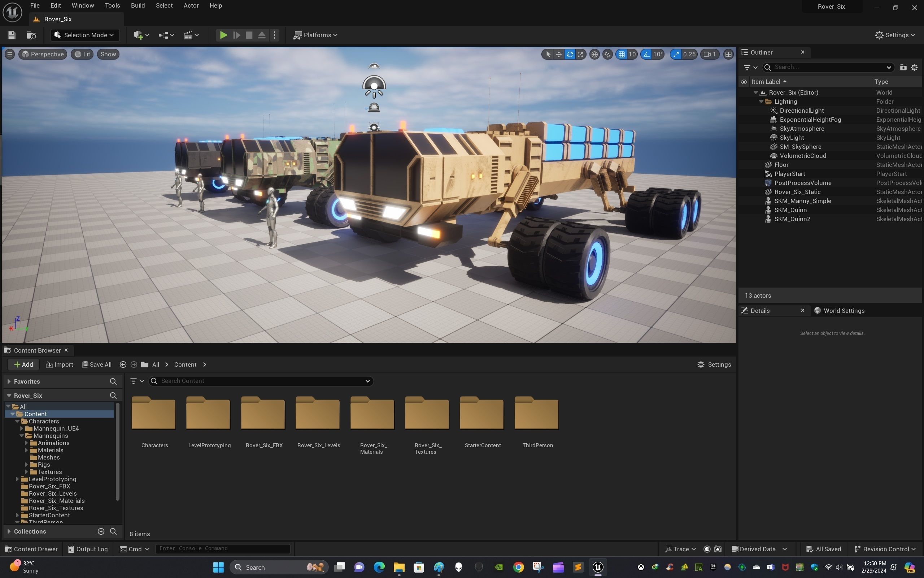Open Outliner settings gear icon
Image resolution: width=924 pixels, height=578 pixels.
click(x=915, y=68)
